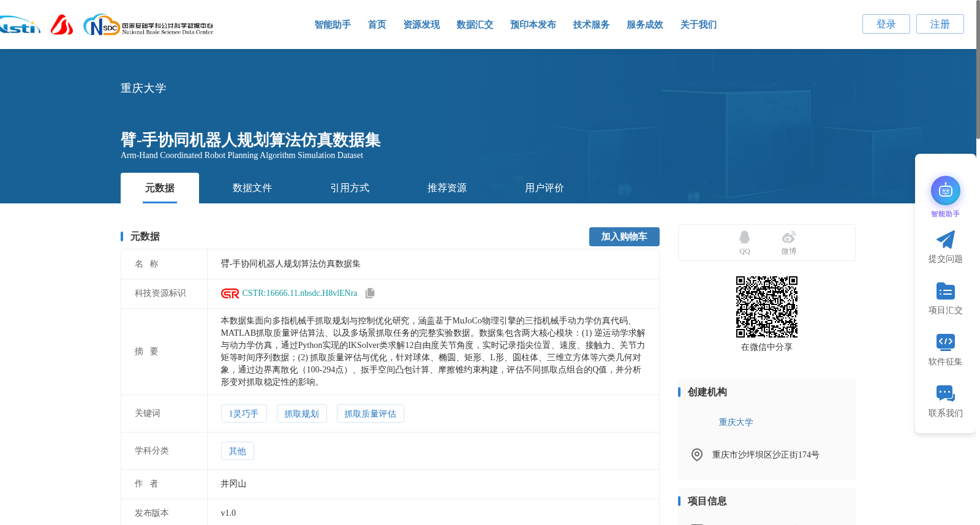Screen dimensions: 980x525
Task: Click the address 重庆市沙坪坝区沙正街174号
Action: tap(766, 455)
